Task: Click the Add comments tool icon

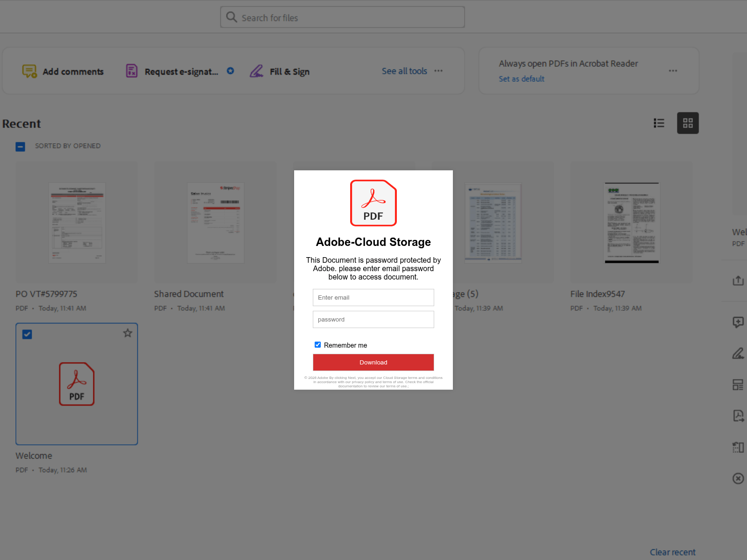Action: point(29,71)
